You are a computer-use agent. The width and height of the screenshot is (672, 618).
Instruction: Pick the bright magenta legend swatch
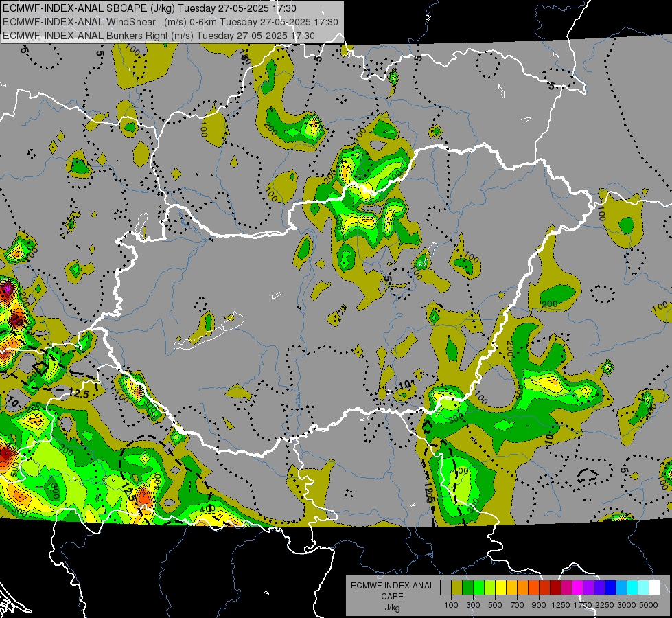pos(578,588)
